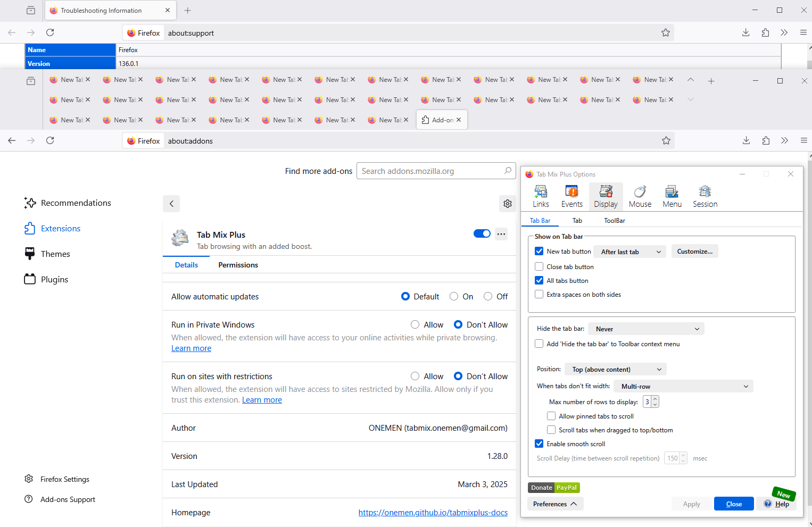
Task: Enable Allow pinned tabs to scroll
Action: click(551, 416)
